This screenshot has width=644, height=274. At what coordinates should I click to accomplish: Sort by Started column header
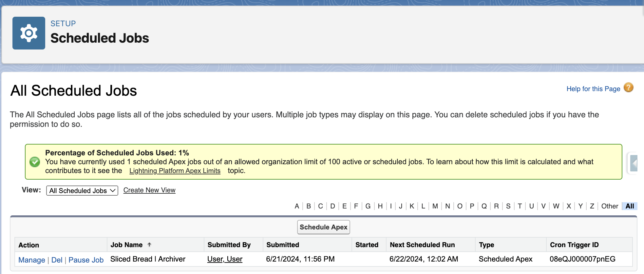click(367, 245)
